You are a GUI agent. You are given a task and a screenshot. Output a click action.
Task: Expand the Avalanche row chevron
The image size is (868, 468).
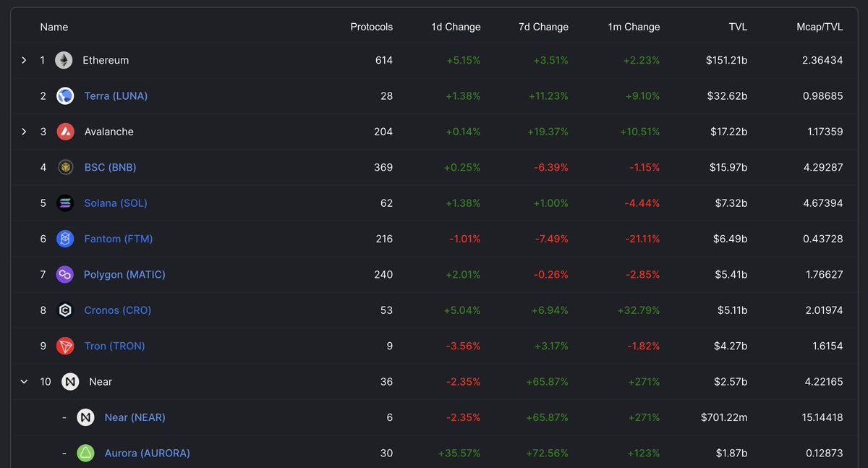[24, 132]
